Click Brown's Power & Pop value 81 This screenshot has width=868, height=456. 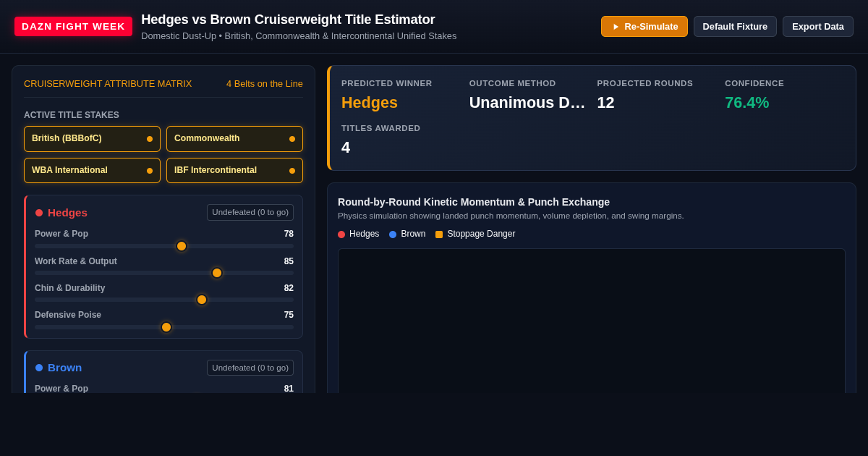289,389
